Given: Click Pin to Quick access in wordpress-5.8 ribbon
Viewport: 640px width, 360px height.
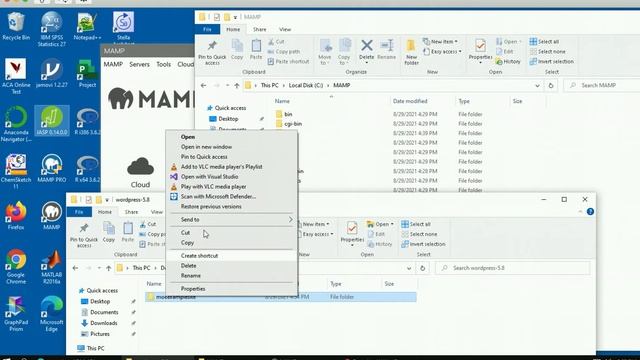Looking at the screenshot, I should point(84,235).
